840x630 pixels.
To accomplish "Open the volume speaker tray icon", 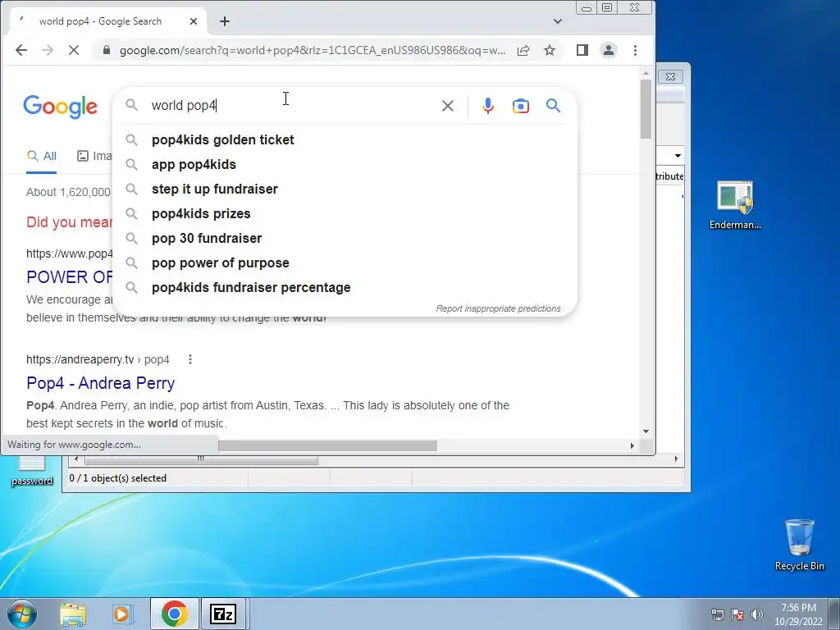I will 757,614.
